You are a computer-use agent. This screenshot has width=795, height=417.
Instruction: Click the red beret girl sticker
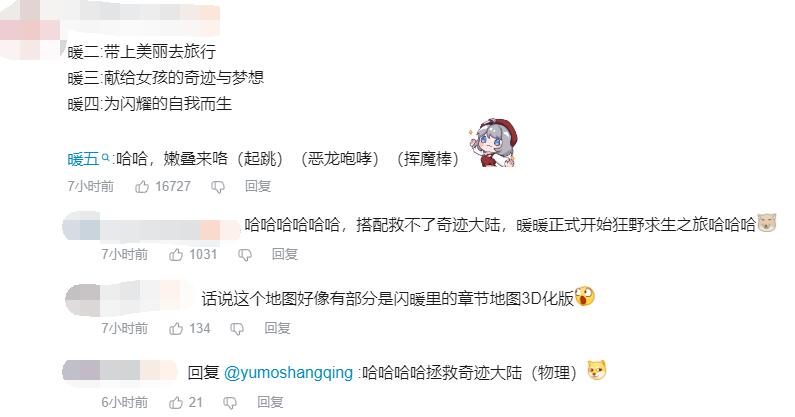(493, 143)
